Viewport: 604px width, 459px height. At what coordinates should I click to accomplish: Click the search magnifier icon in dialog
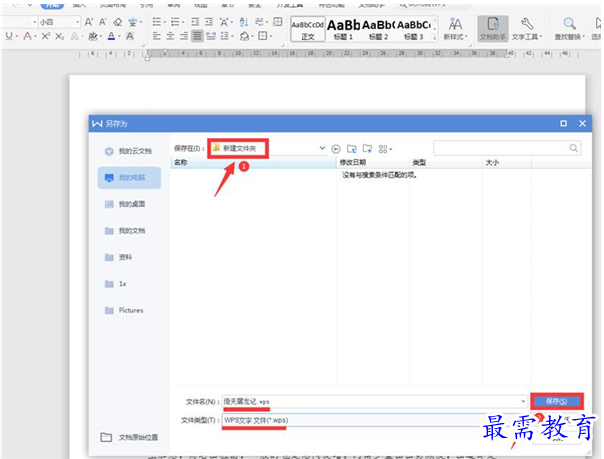pos(574,148)
